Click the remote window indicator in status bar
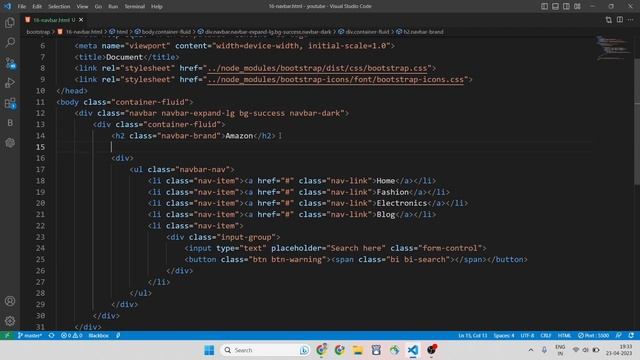640x360 pixels. [7, 336]
